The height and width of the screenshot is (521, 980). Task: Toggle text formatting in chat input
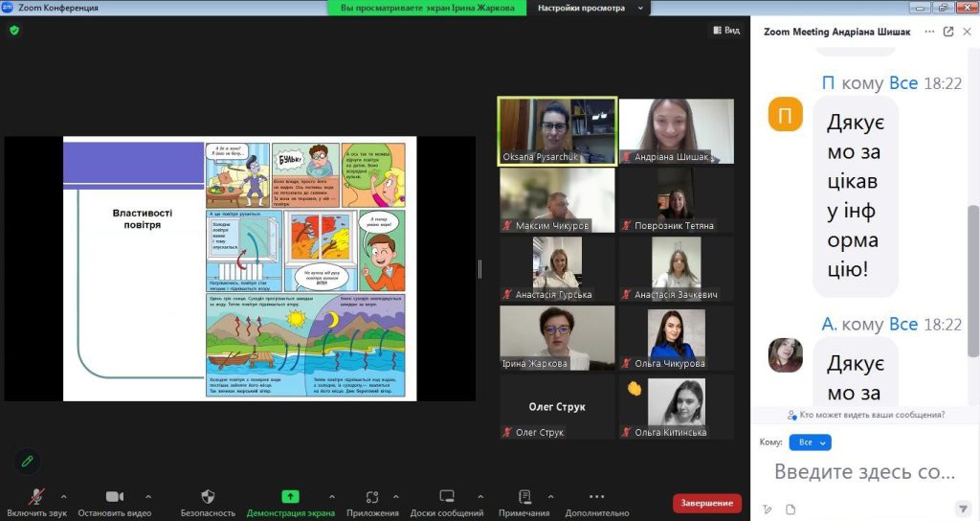768,509
